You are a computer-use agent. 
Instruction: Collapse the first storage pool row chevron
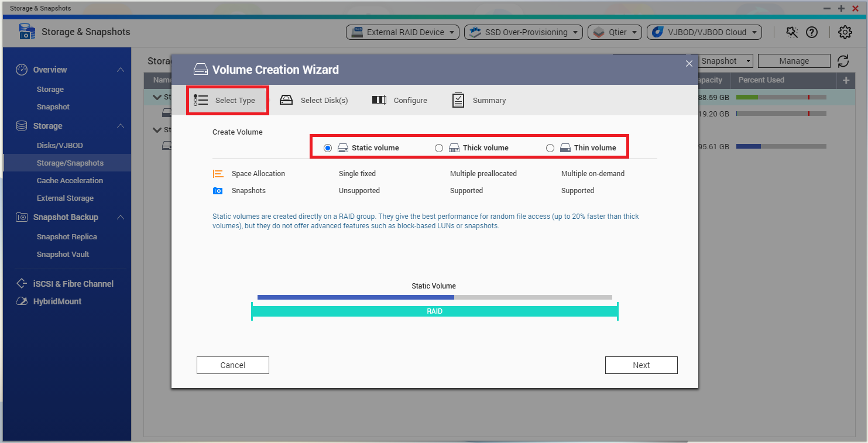click(157, 97)
